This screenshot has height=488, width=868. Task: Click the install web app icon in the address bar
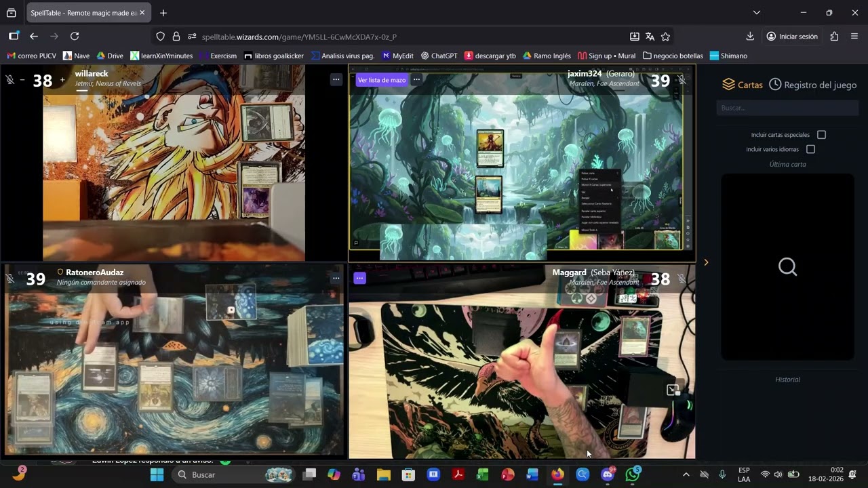pos(635,37)
